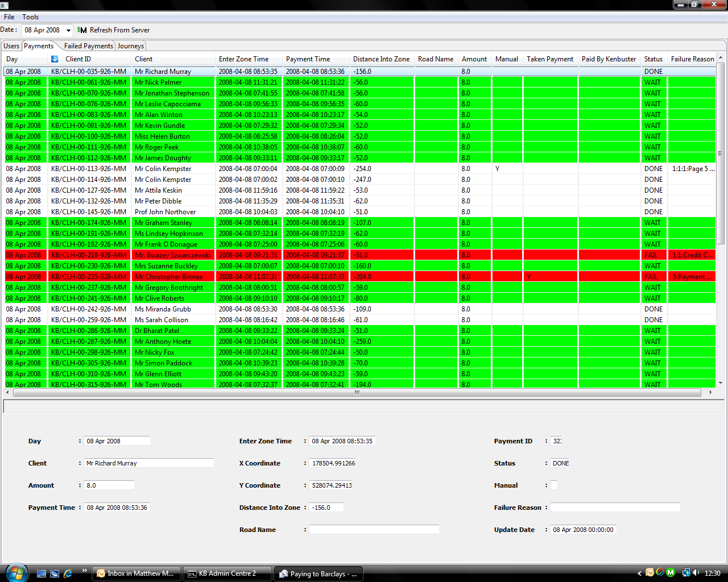Select the red Mr Christopher Binnee row
Screen dimensions: 728x582
[168, 277]
